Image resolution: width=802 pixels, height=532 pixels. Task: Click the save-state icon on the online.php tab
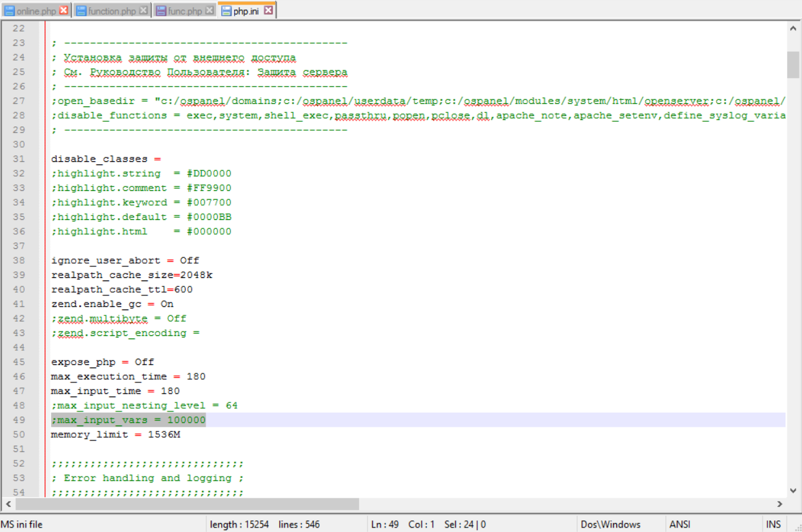pyautogui.click(x=10, y=11)
